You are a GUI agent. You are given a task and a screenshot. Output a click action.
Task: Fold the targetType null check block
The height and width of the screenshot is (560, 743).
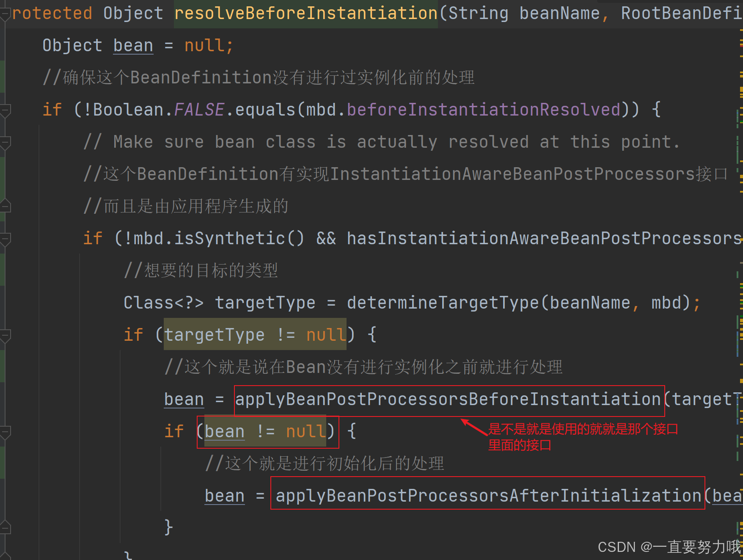point(6,334)
